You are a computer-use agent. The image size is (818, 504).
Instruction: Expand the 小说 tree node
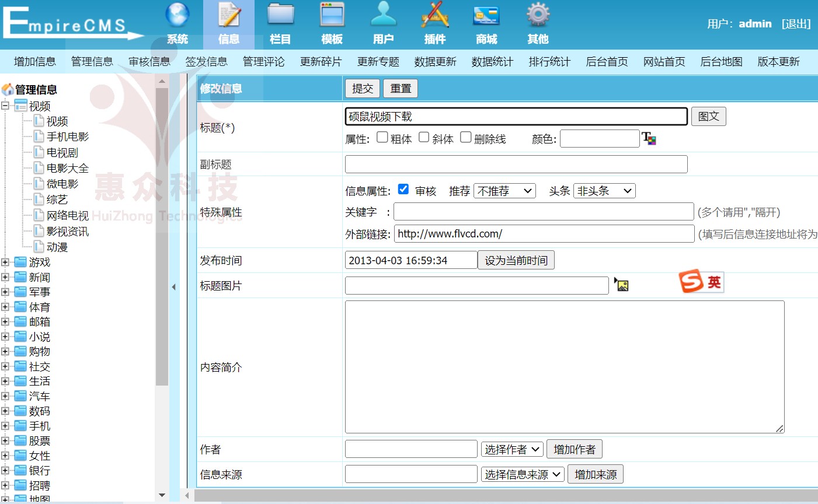tap(5, 337)
